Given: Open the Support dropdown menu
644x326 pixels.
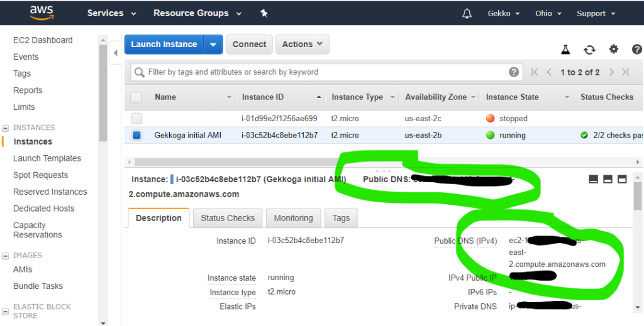Looking at the screenshot, I should pyautogui.click(x=596, y=14).
